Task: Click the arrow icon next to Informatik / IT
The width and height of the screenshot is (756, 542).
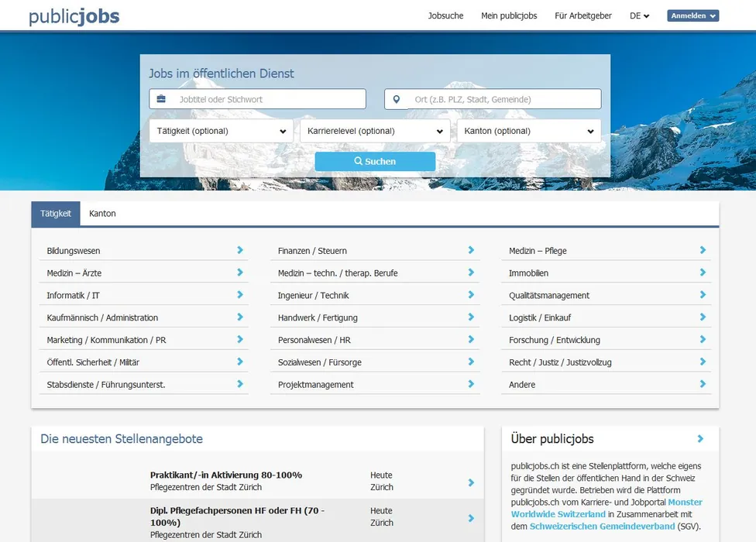Action: tap(240, 294)
